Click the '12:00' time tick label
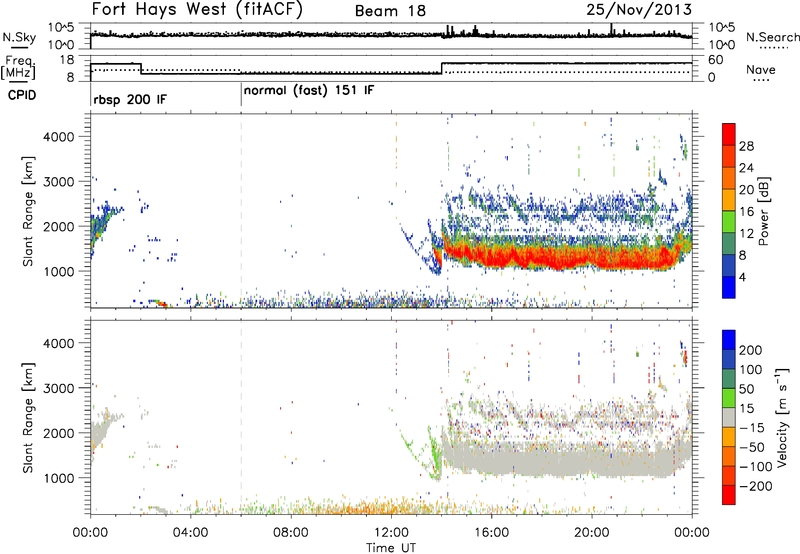Screen dimensions: 800x554 point(391,533)
